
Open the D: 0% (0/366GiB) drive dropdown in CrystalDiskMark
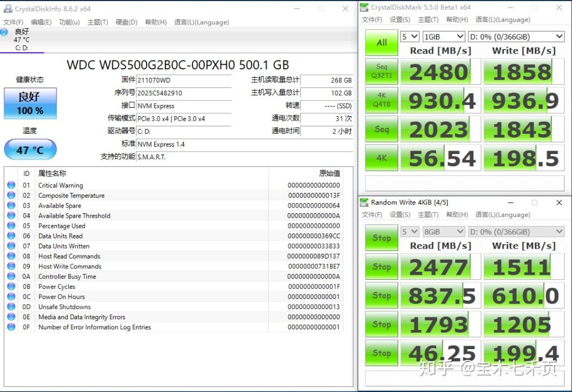pos(516,37)
